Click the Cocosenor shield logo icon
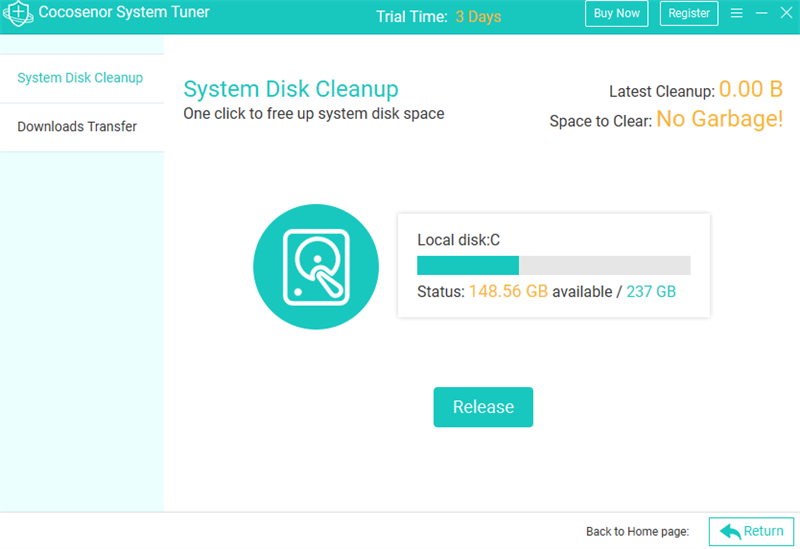This screenshot has width=800, height=549. (x=19, y=14)
